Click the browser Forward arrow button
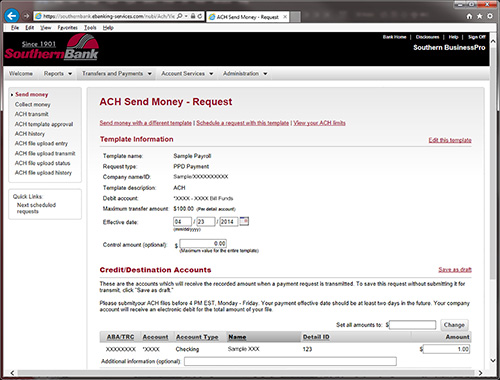500x380 pixels. (26, 16)
